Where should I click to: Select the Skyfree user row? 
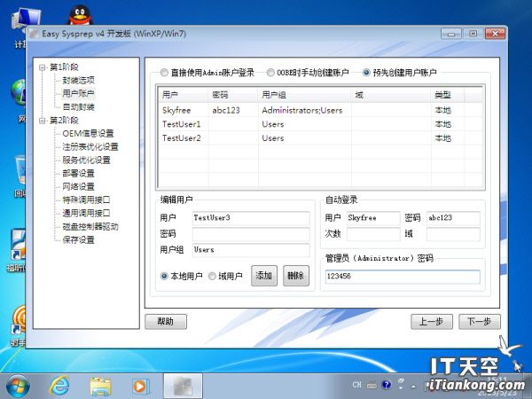[x=321, y=110]
